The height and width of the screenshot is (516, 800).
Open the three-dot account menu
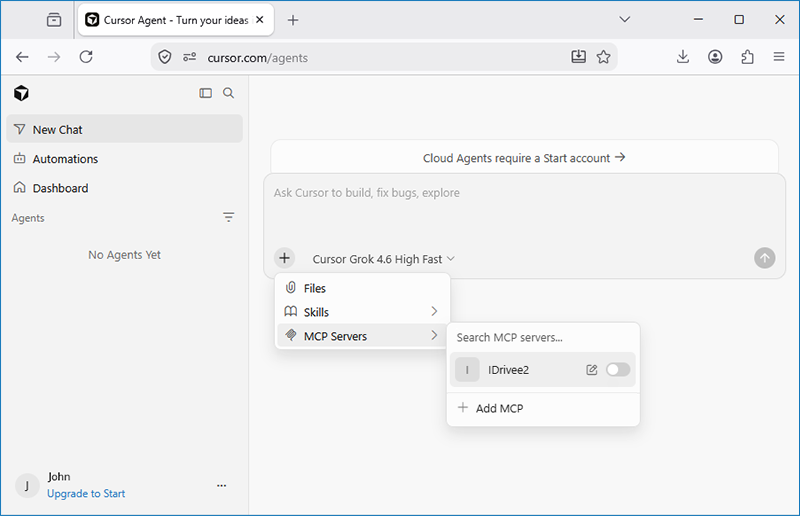coord(221,485)
